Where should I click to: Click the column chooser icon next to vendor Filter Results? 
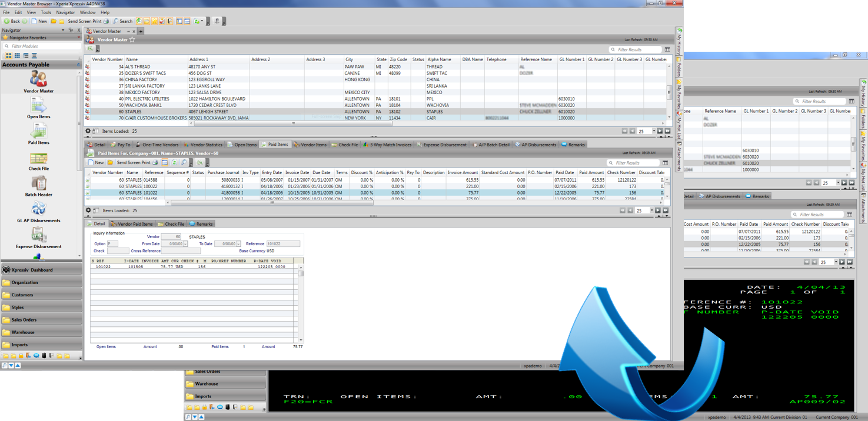click(x=667, y=49)
